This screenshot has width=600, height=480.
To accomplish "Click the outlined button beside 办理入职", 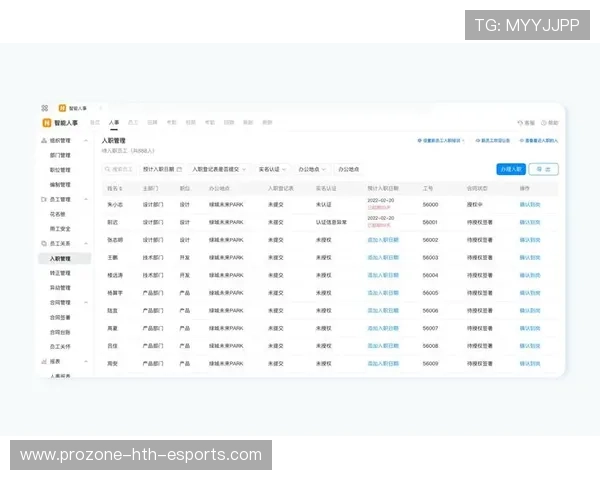I will 543,169.
